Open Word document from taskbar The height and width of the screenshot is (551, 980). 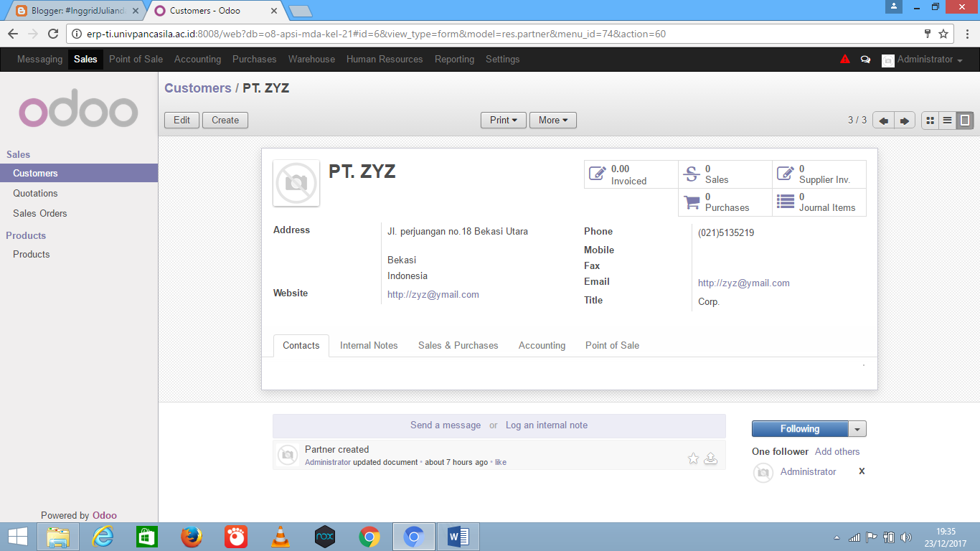click(x=458, y=536)
